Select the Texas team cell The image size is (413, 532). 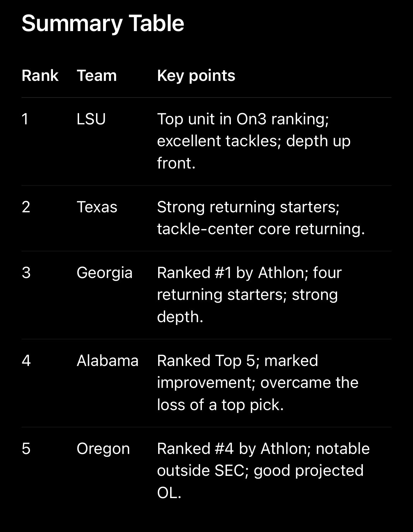point(97,207)
